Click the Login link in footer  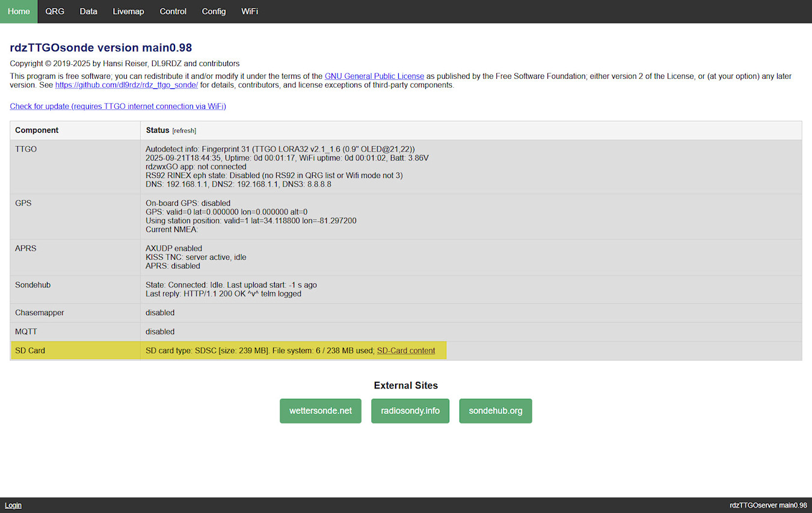pos(13,505)
